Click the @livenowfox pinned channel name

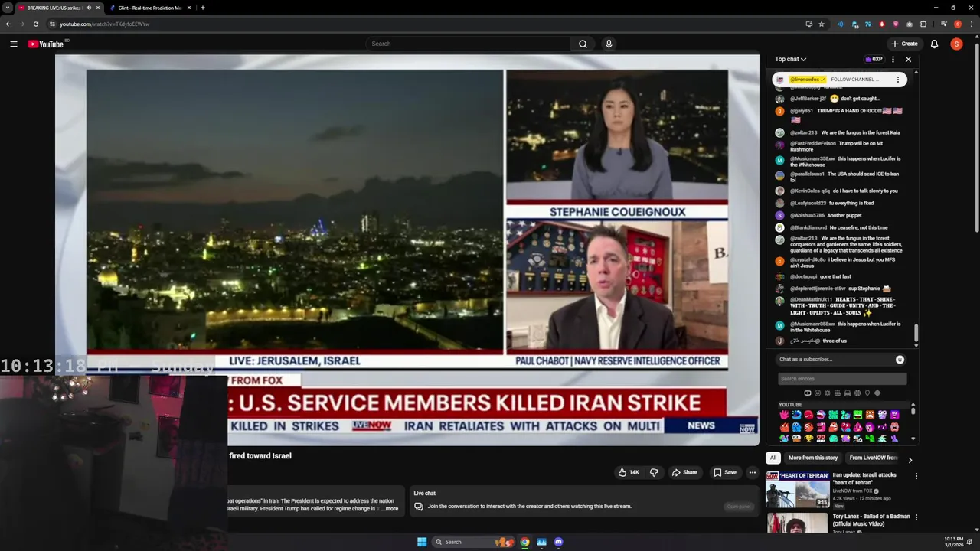[807, 80]
